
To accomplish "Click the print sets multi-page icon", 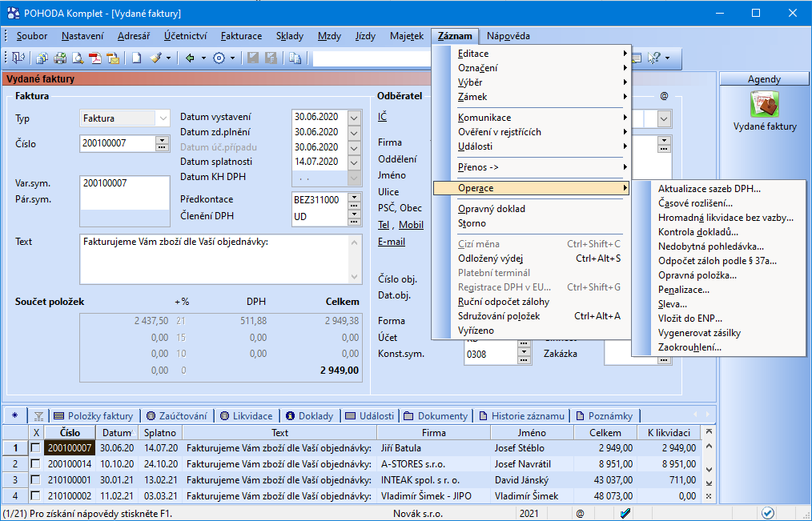I will tap(42, 58).
